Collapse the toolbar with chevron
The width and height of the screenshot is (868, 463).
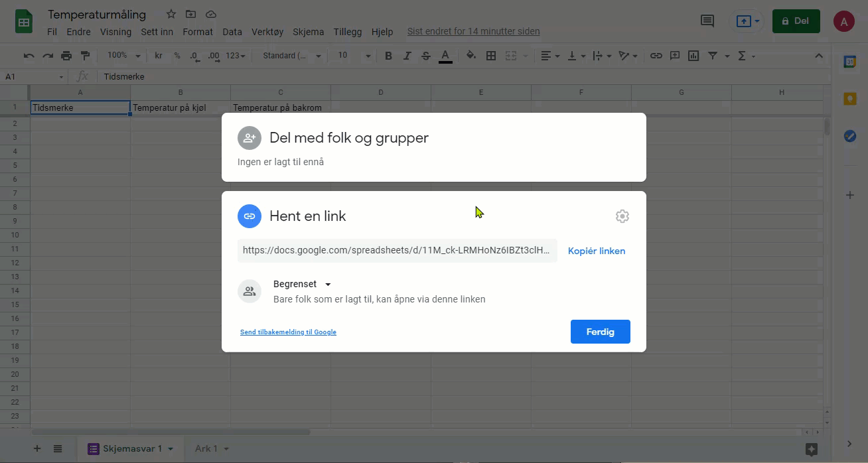[x=818, y=56]
